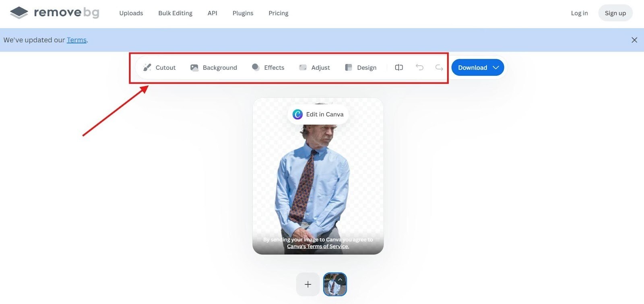644x304 pixels.
Task: Click the remove.bg logo
Action: point(55,13)
